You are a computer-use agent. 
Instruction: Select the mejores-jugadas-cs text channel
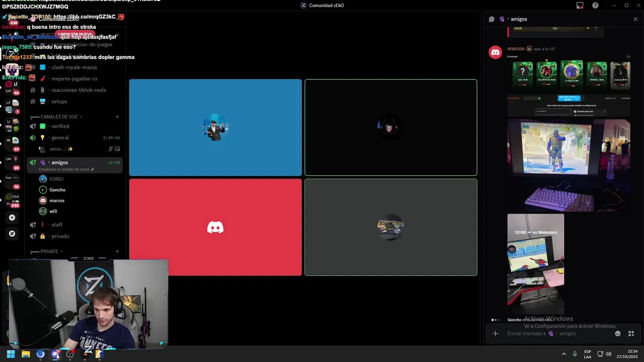74,78
